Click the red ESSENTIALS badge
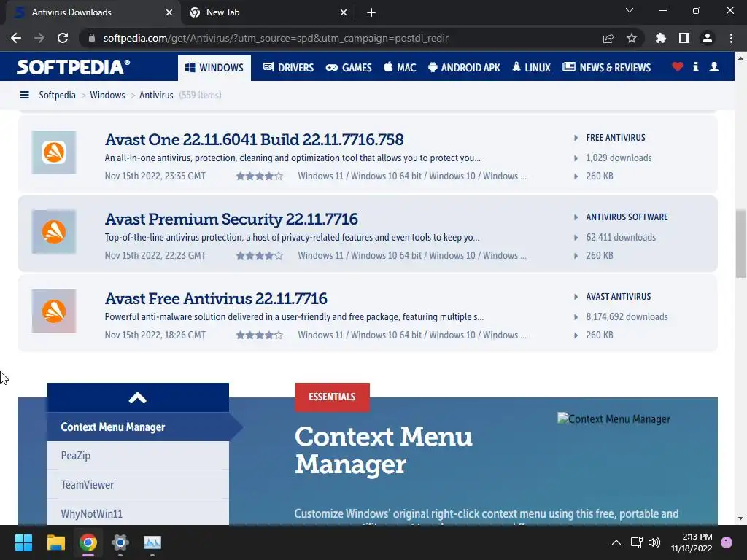The width and height of the screenshot is (747, 560). click(332, 397)
